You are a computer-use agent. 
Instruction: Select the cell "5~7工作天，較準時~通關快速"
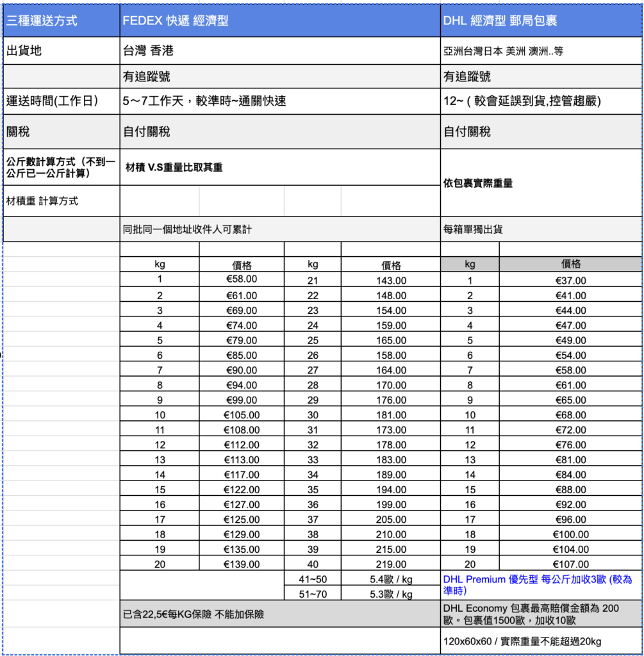[x=280, y=101]
